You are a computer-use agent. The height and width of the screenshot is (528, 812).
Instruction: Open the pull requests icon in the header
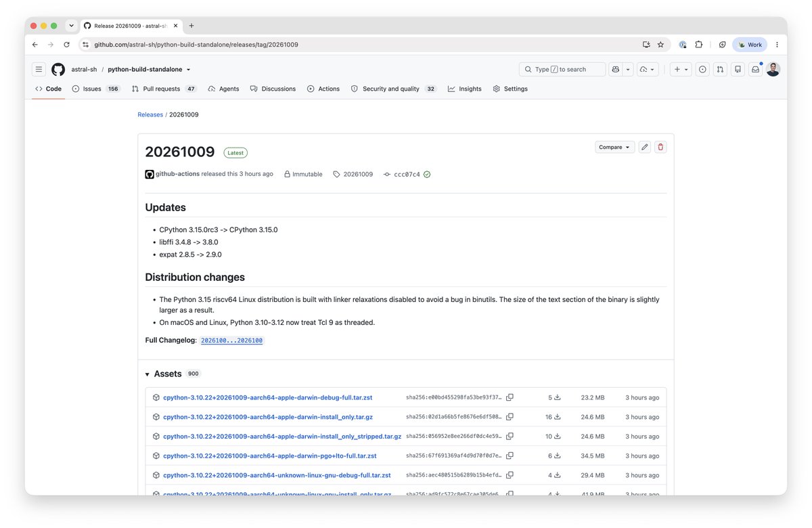(x=720, y=69)
